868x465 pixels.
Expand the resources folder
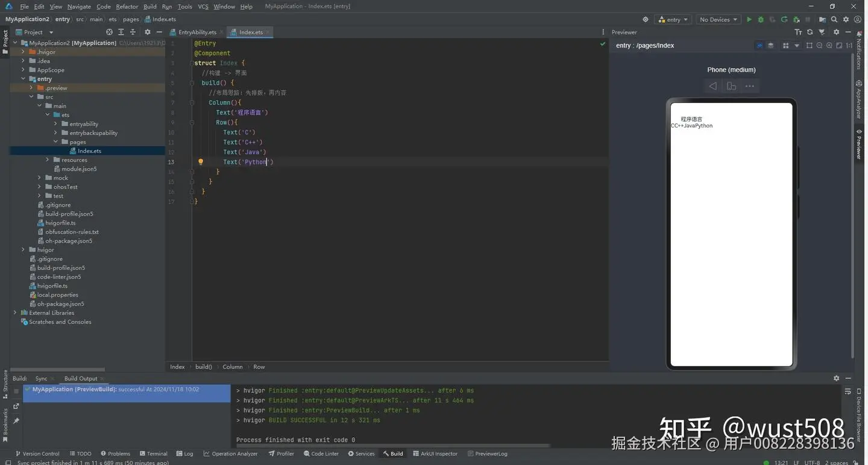coord(48,160)
